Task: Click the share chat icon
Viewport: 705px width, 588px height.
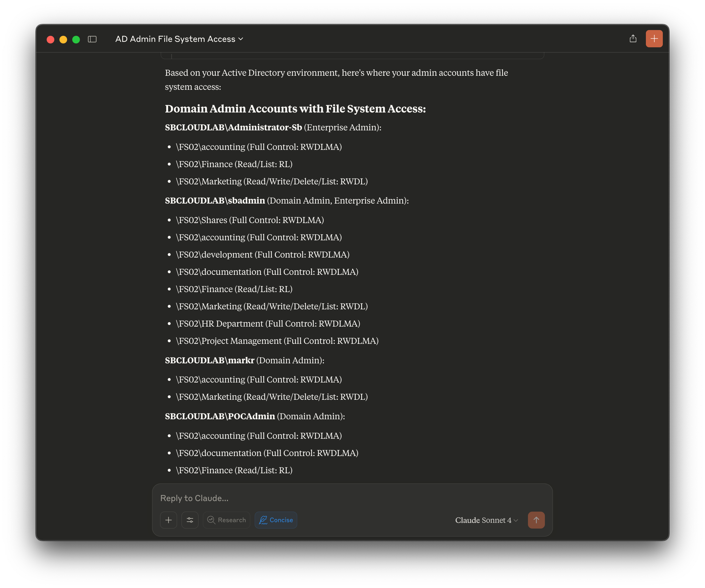Action: [x=633, y=39]
